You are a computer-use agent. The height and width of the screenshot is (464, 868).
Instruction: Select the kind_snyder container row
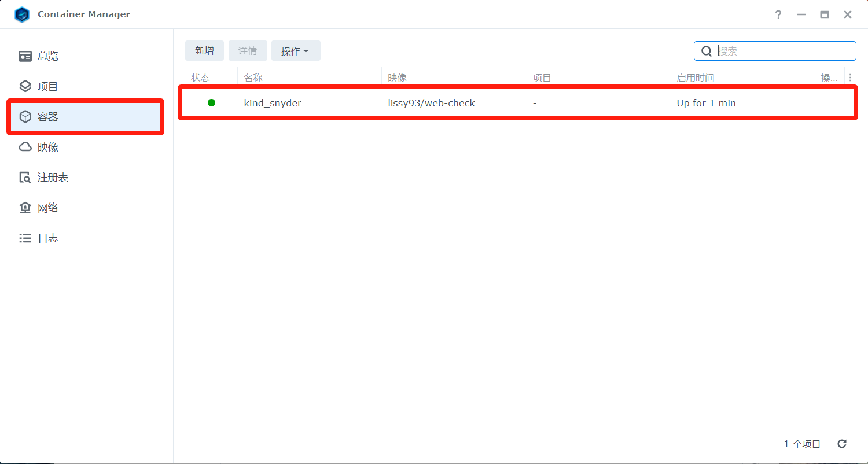463,103
